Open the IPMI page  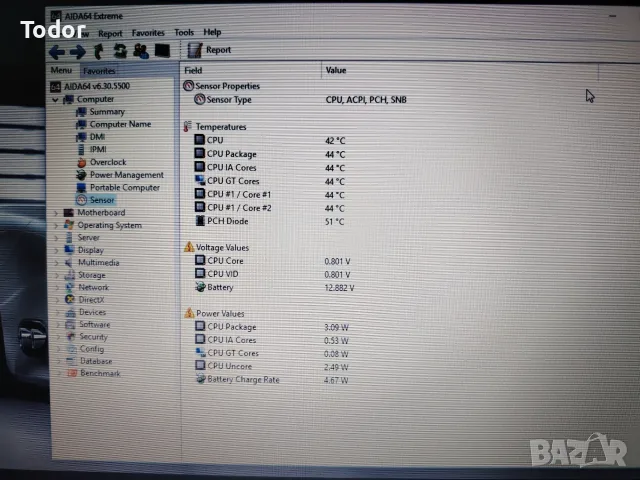[91, 149]
